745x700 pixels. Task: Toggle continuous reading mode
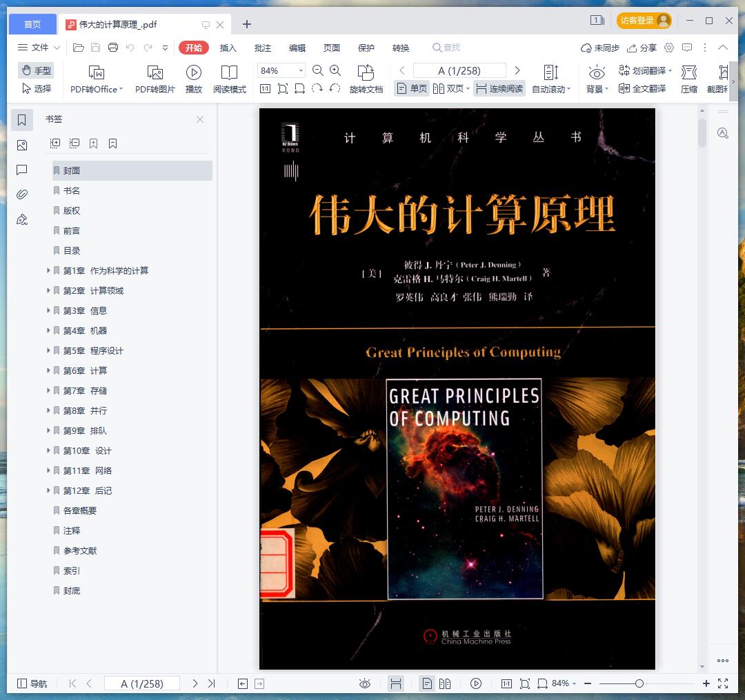click(x=499, y=89)
